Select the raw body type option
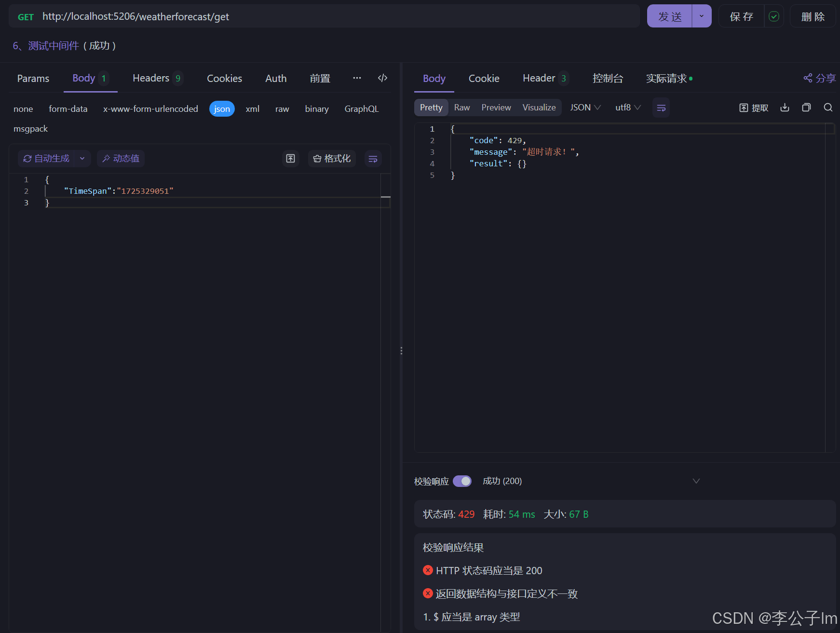 [282, 109]
